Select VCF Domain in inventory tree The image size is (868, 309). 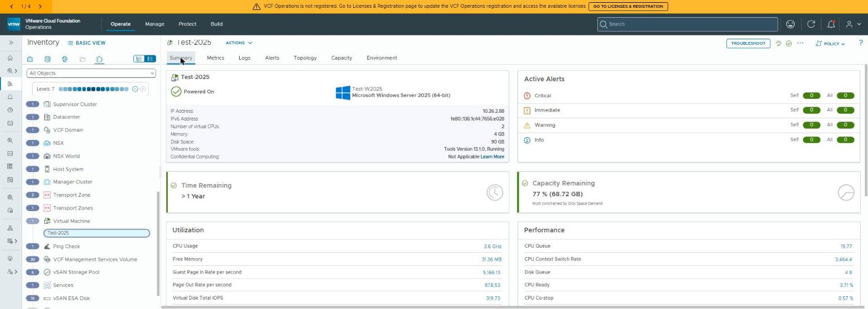pyautogui.click(x=68, y=130)
